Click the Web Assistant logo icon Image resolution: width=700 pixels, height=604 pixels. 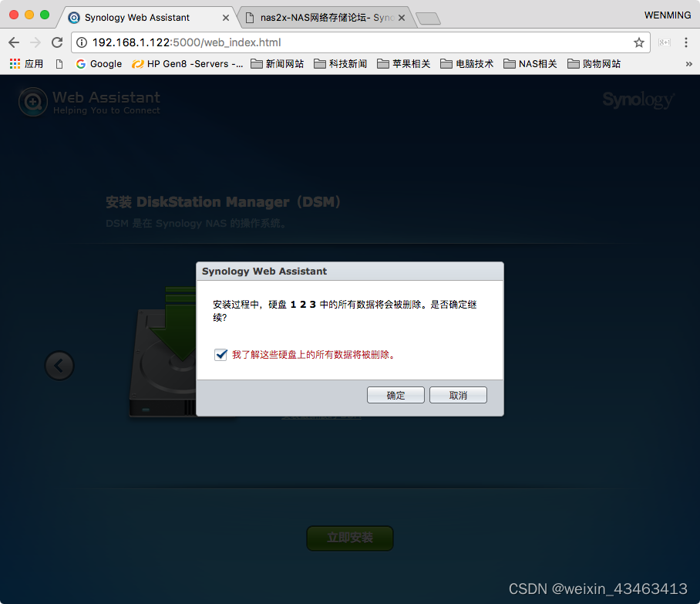click(32, 101)
